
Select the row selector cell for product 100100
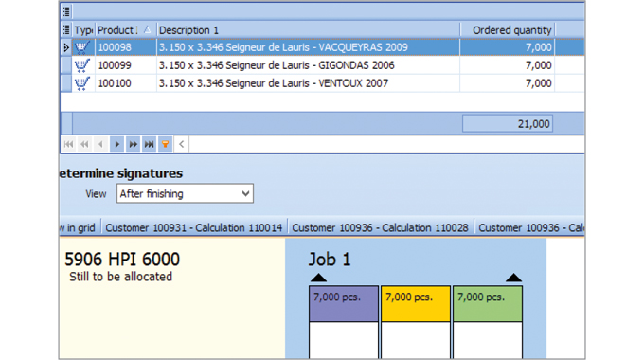66,83
